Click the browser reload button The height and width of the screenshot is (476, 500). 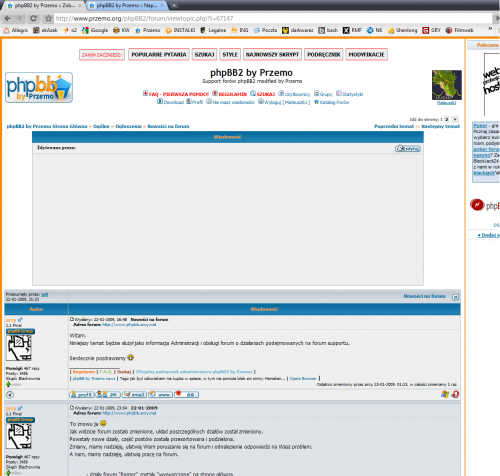click(33, 18)
